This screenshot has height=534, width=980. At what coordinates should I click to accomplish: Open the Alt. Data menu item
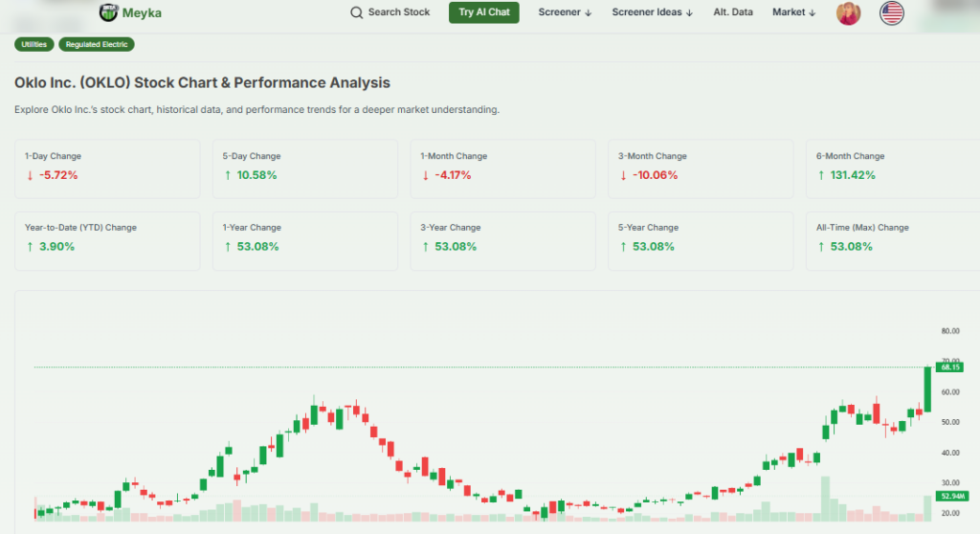(x=733, y=12)
